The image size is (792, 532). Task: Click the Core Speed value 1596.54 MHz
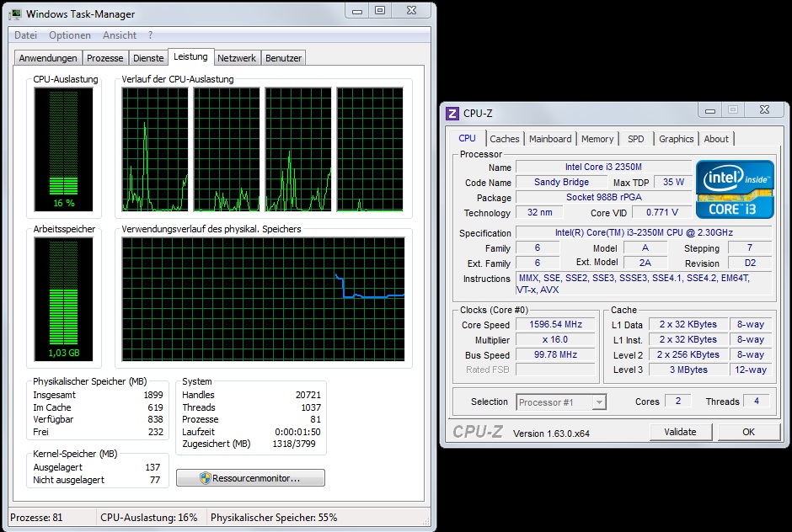point(555,325)
